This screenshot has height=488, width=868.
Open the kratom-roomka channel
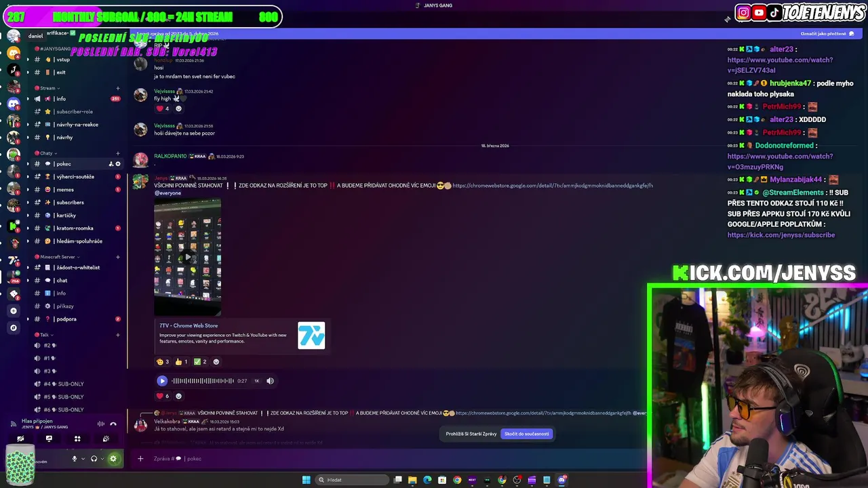click(77, 228)
